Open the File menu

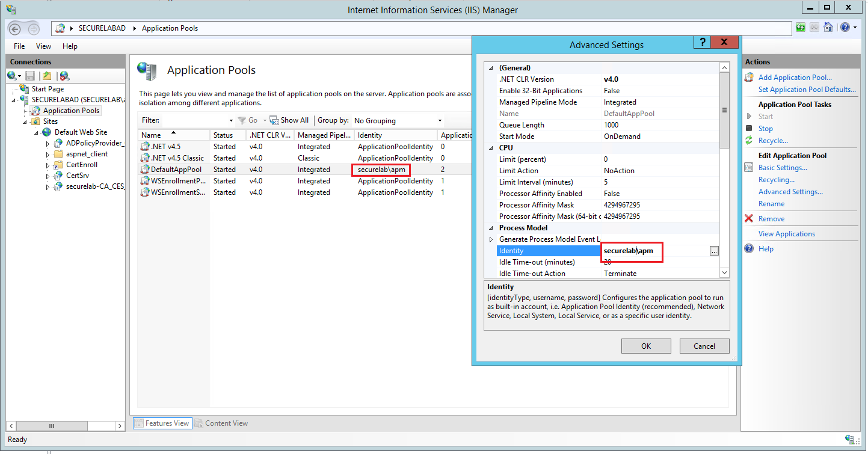pyautogui.click(x=19, y=46)
